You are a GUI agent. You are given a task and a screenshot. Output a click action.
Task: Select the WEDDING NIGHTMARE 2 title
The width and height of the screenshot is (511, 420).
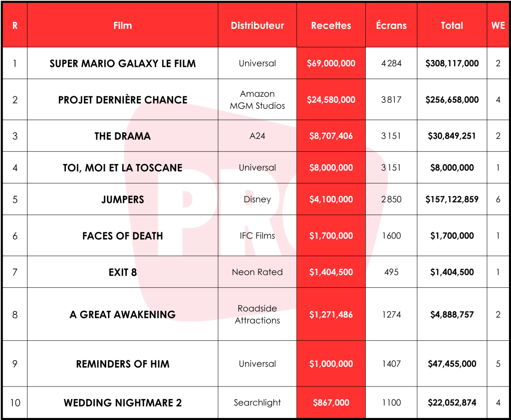coord(122,403)
